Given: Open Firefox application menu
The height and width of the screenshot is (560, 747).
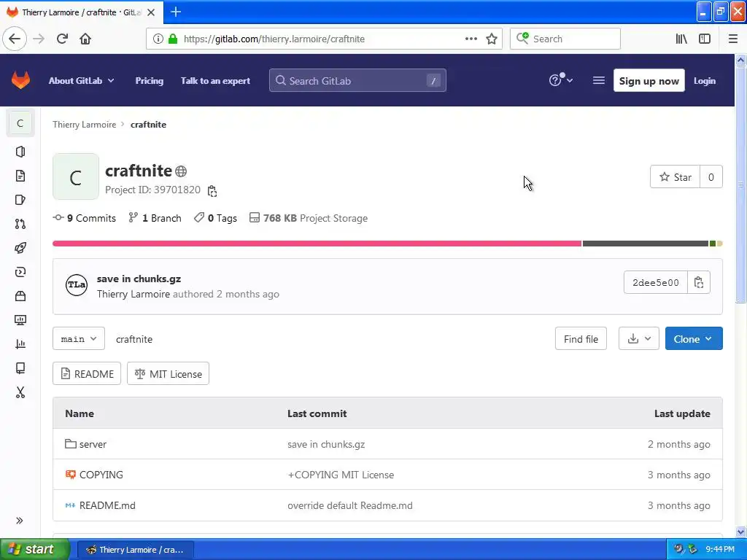Looking at the screenshot, I should (733, 39).
